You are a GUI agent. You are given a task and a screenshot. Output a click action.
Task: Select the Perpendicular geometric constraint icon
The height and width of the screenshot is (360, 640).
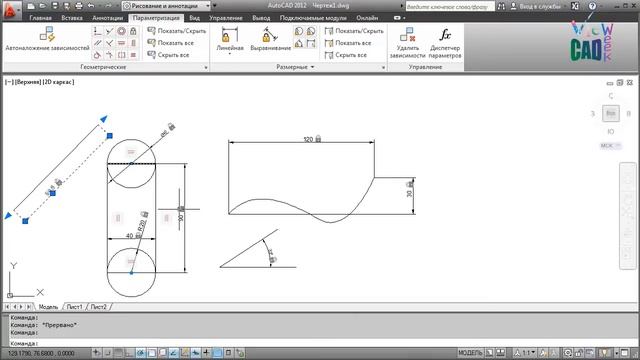pyautogui.click(x=109, y=43)
